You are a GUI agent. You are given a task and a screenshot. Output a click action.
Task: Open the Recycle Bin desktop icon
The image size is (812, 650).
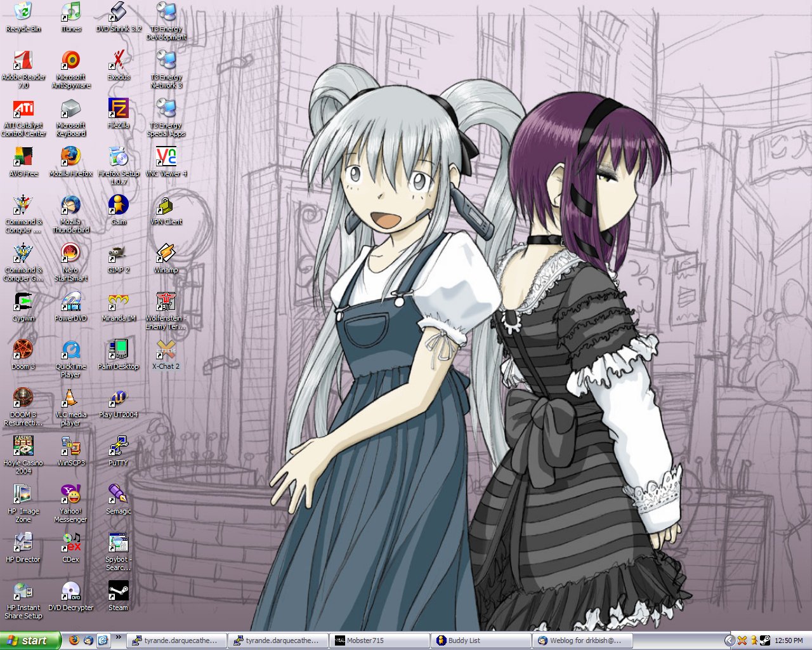click(x=23, y=17)
